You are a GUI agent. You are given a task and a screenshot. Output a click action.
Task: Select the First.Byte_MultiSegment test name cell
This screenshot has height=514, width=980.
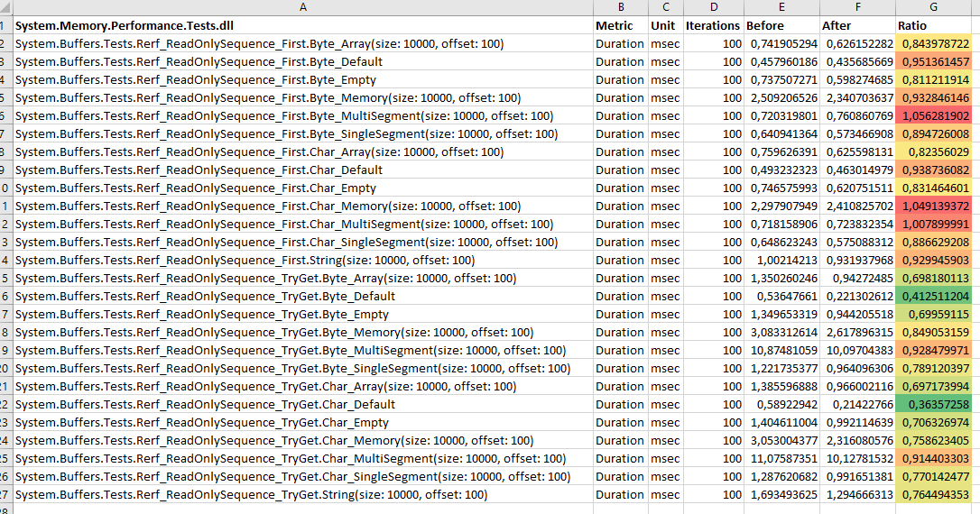[x=303, y=115]
